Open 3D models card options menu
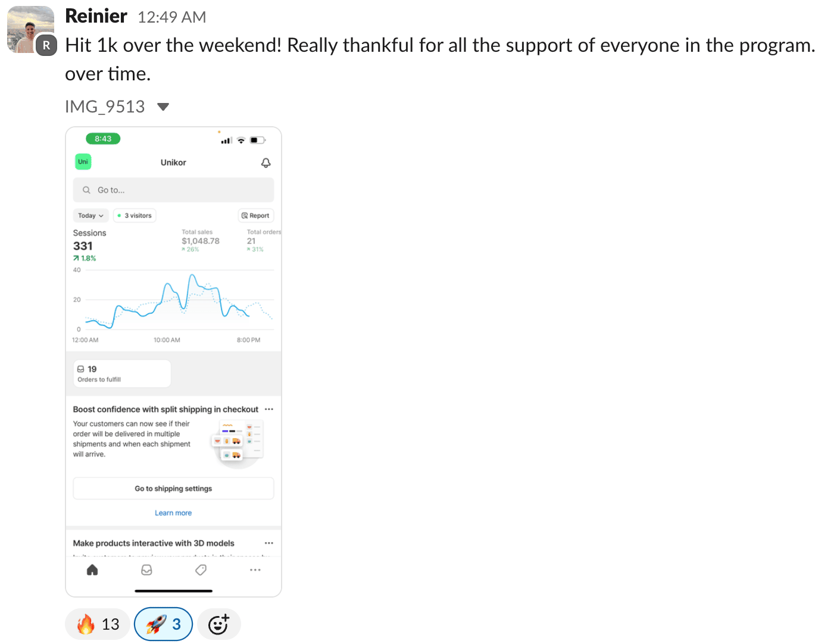The image size is (818, 644). coord(269,543)
